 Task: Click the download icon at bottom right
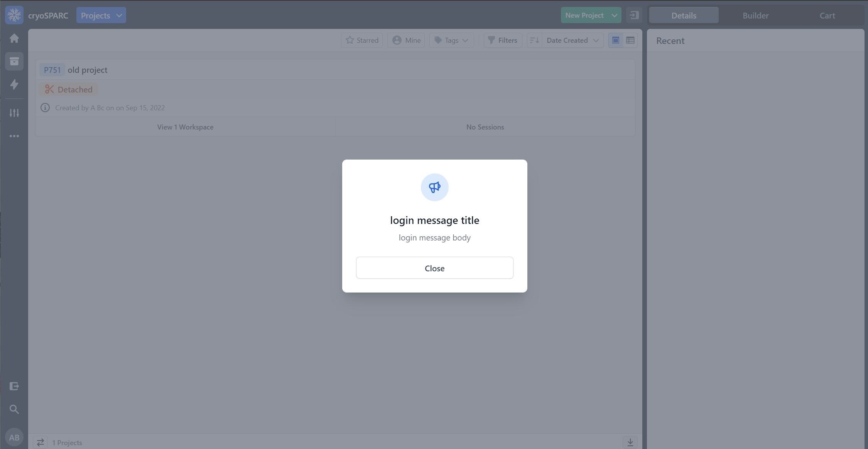pos(630,442)
